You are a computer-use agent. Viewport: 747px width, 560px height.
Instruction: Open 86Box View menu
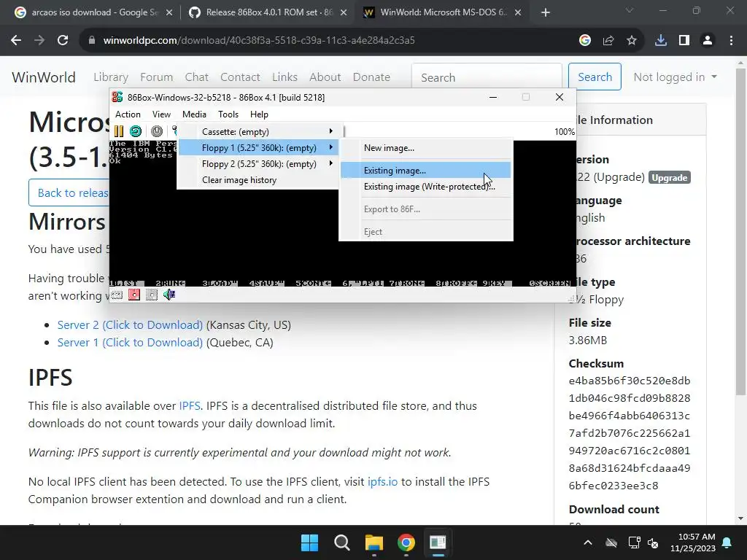tap(161, 114)
